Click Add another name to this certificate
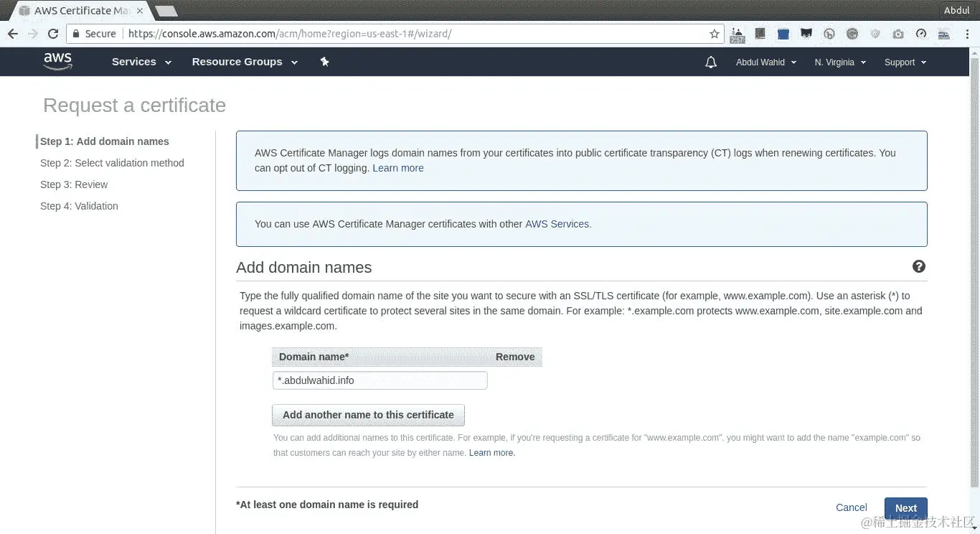This screenshot has width=980, height=534. click(x=368, y=415)
